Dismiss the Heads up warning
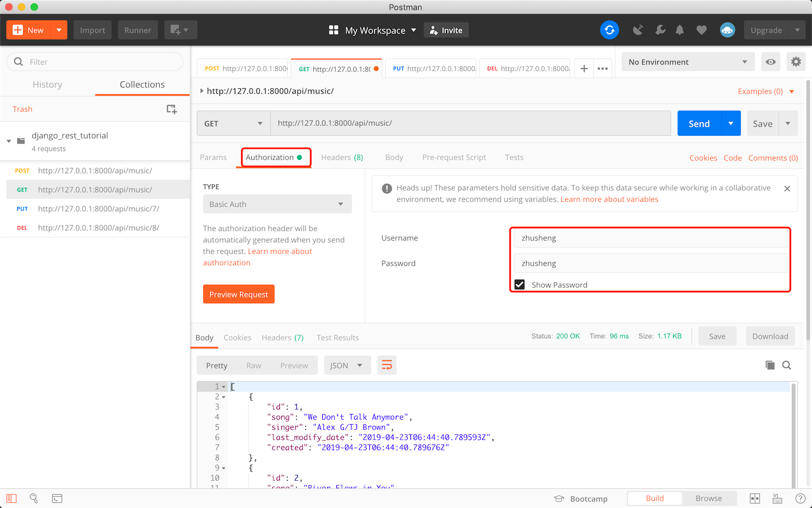 point(787,189)
